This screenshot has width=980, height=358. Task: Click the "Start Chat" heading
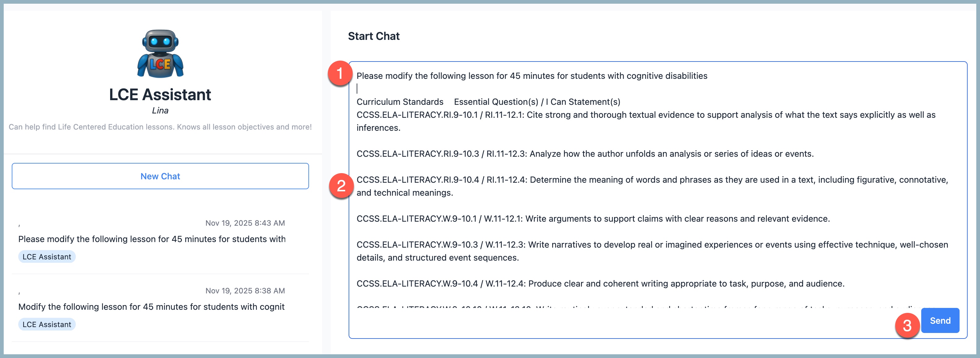tap(374, 36)
